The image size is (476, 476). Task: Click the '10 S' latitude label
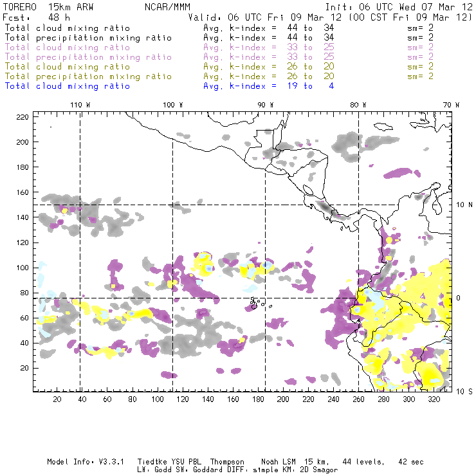[464, 392]
